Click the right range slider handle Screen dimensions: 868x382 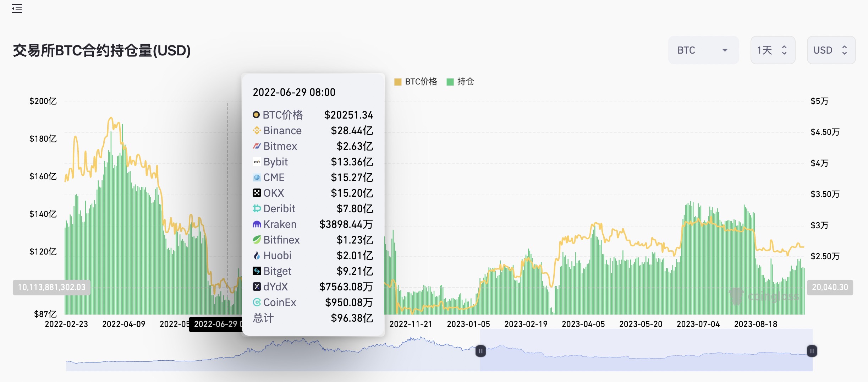812,351
